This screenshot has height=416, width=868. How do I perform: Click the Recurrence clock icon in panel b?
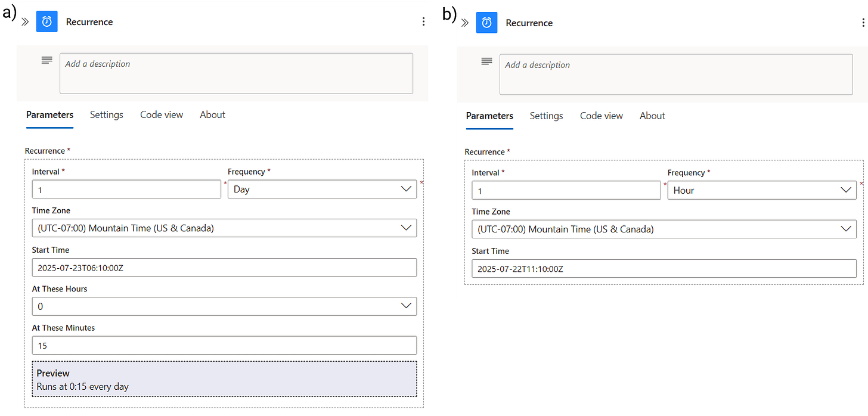click(x=486, y=23)
